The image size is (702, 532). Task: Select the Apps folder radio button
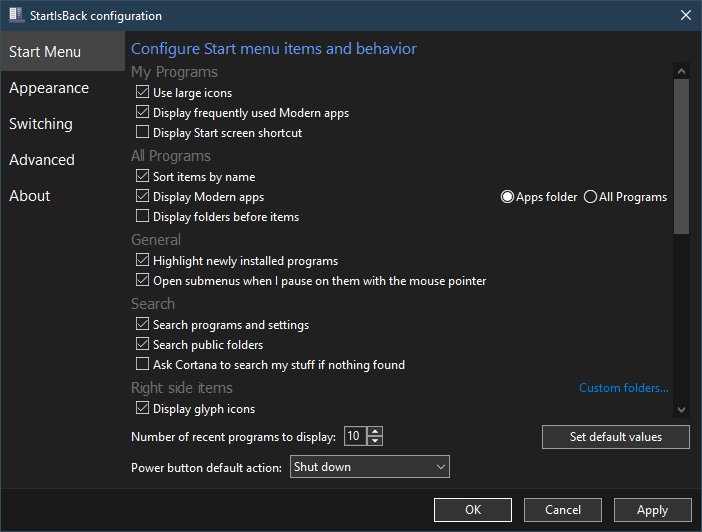tap(507, 197)
